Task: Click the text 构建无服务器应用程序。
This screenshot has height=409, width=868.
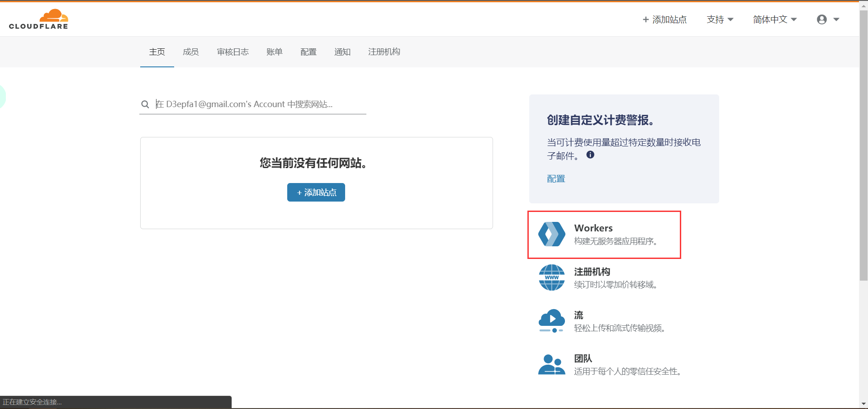Action: click(x=616, y=241)
